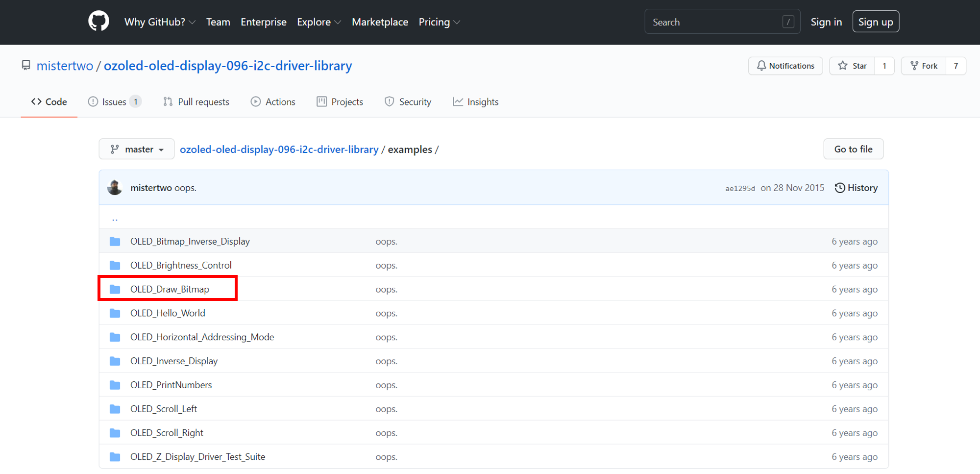Open the Pricing dropdown
The image size is (980, 474).
(x=439, y=22)
